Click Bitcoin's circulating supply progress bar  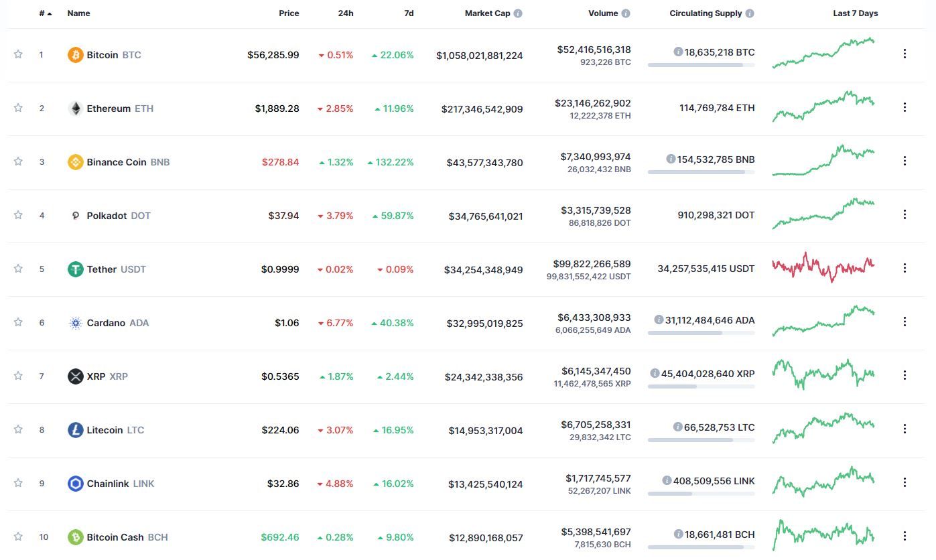point(701,65)
